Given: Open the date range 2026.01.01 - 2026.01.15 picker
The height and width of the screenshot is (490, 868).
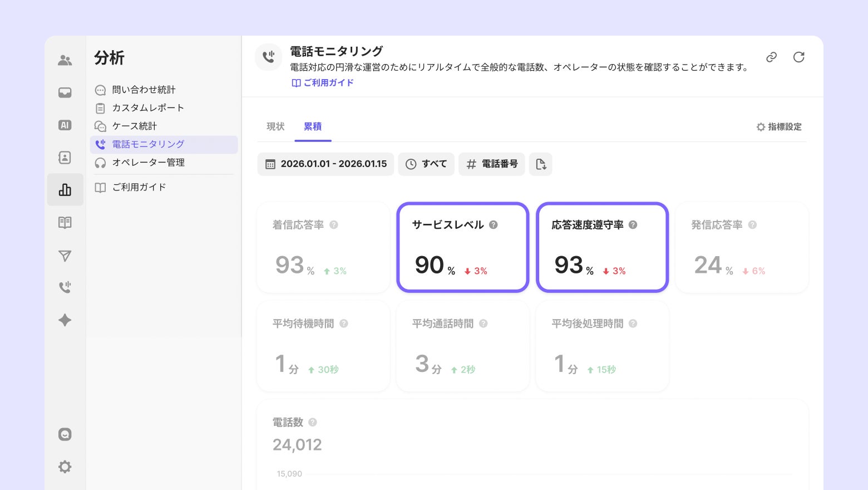Looking at the screenshot, I should point(325,164).
